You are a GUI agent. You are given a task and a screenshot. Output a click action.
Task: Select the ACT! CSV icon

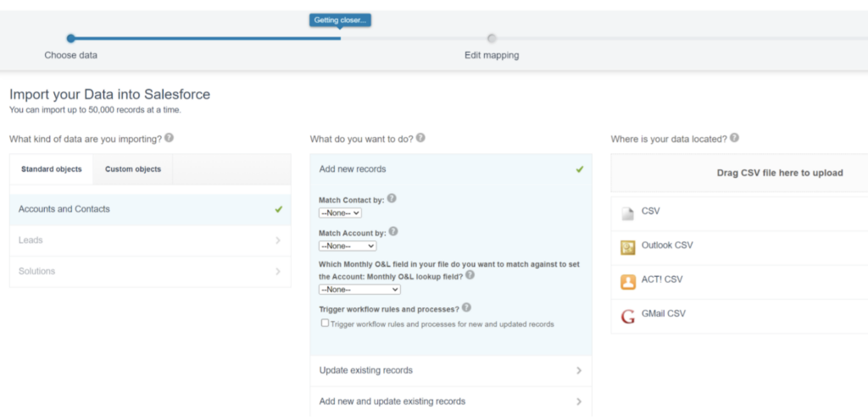tap(628, 282)
